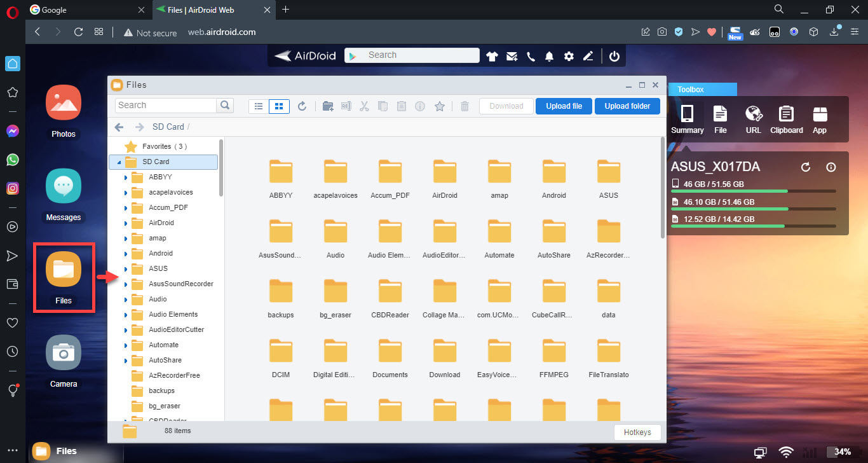Screen dimensions: 868x463
Task: Expand the Audio Elements tree folder
Action: coord(126,315)
